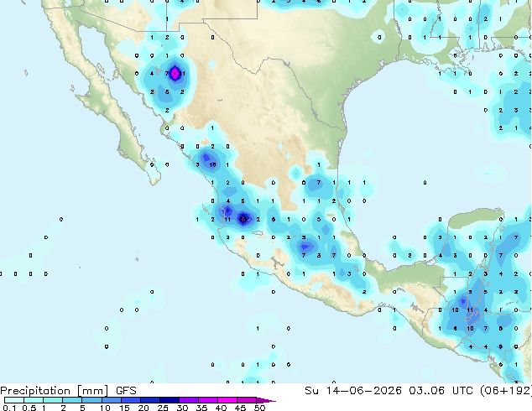The image size is (532, 411).
Task: Click the 0.1–0.5 mm legend color swatch
Action: (14, 400)
